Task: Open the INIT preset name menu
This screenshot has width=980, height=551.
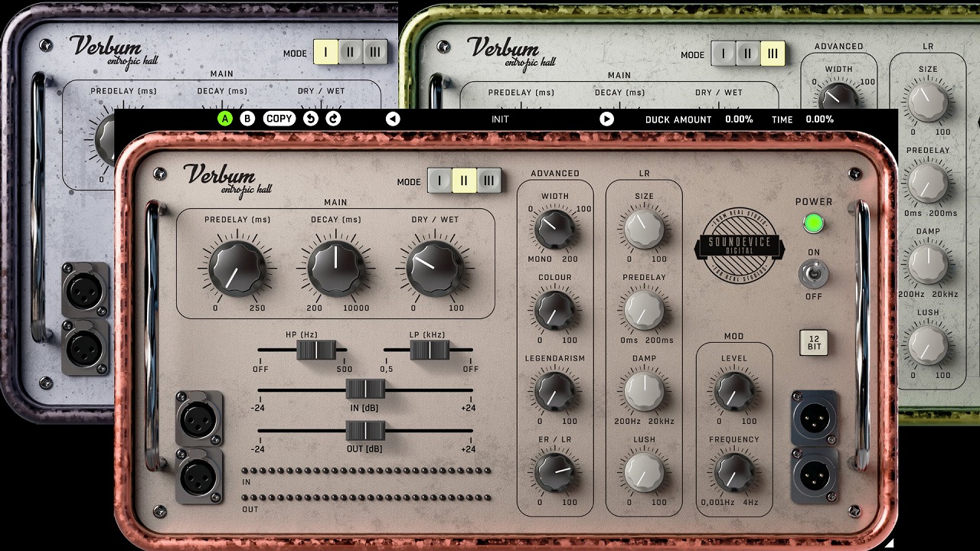Action: [x=500, y=119]
